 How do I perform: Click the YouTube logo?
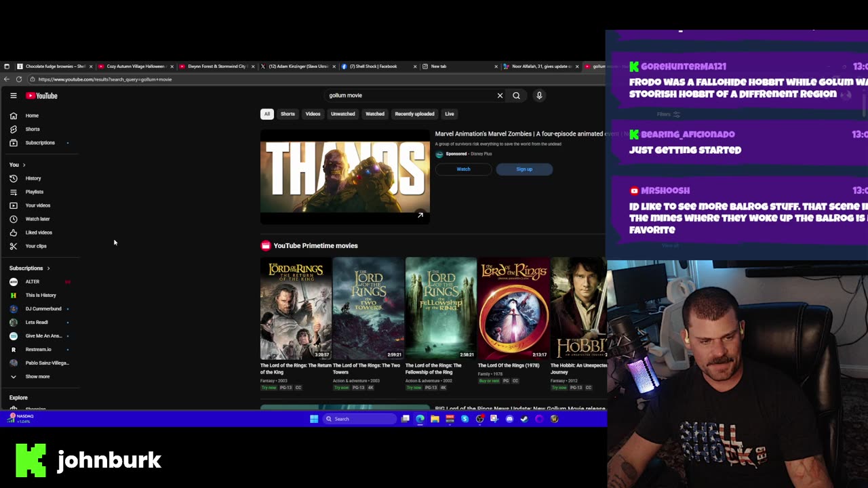click(42, 96)
